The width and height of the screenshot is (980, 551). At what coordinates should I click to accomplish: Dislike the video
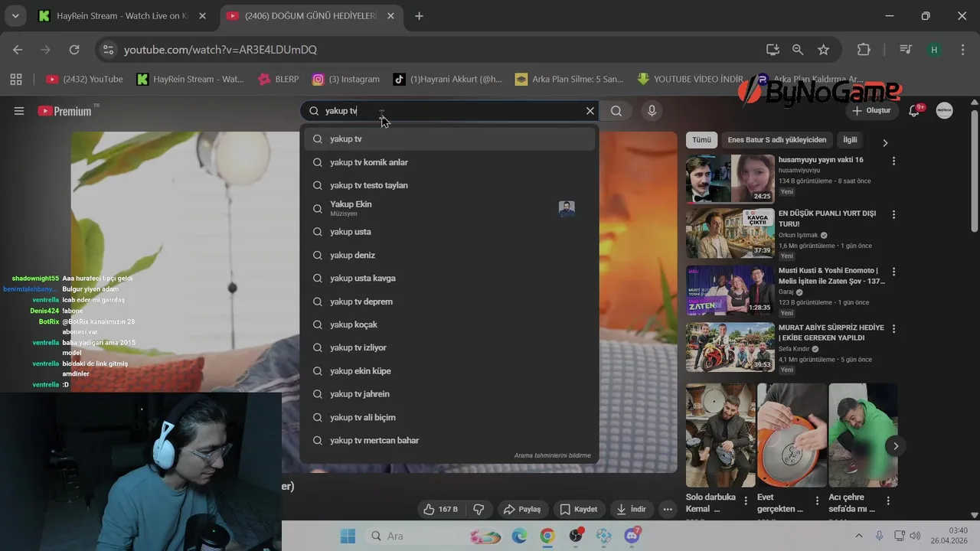pyautogui.click(x=479, y=509)
